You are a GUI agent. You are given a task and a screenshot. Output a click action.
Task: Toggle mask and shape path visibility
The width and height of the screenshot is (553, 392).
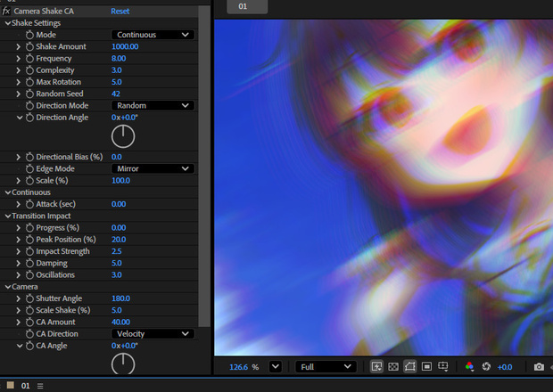[409, 367]
